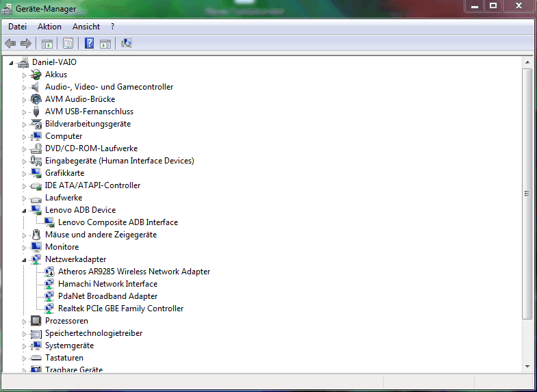Maximize the Geräte-Manager window

coord(493,6)
